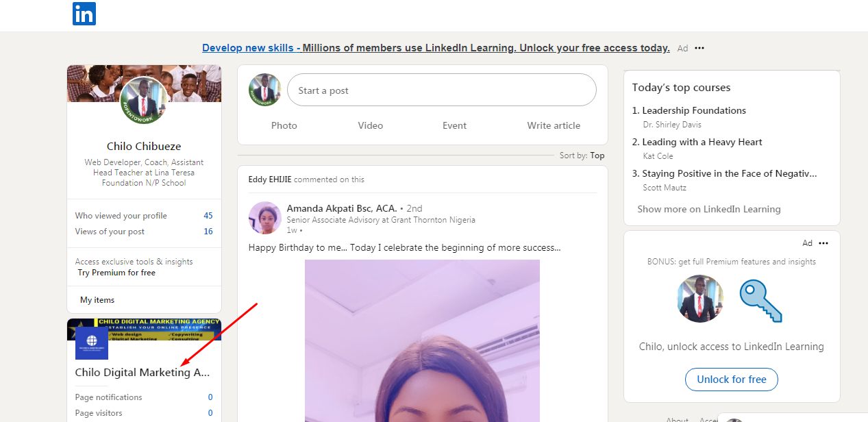Viewport: 868px width, 422px height.
Task: Click the Kat Cole author name
Action: pyautogui.click(x=658, y=156)
